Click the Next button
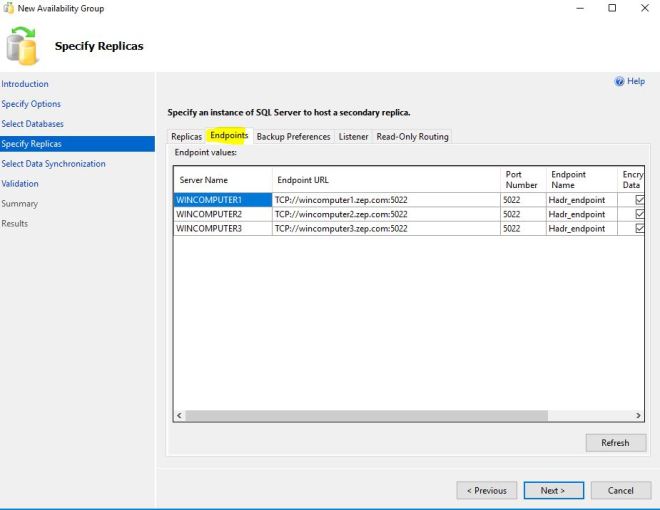 (x=553, y=490)
